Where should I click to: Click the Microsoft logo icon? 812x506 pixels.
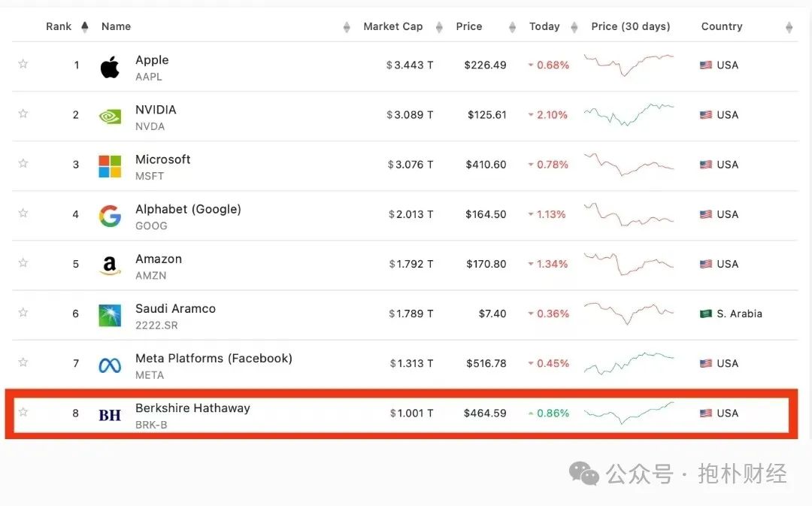[x=110, y=166]
